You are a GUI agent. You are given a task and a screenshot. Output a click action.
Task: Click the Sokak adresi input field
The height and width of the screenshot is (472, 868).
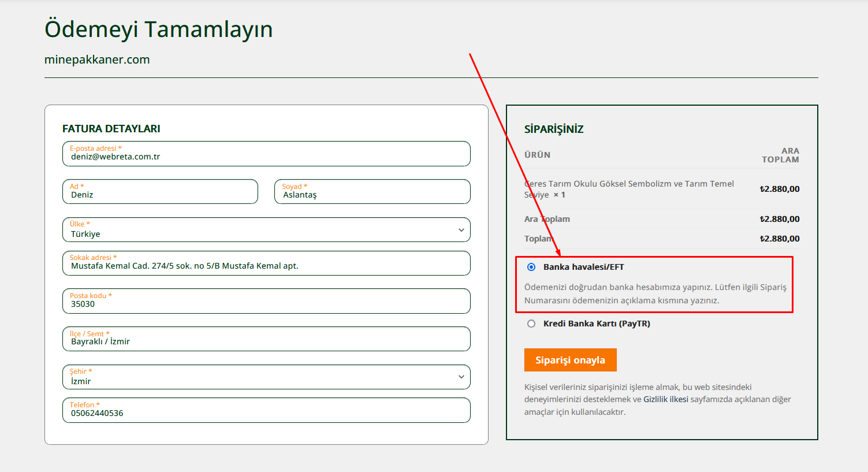pos(266,263)
